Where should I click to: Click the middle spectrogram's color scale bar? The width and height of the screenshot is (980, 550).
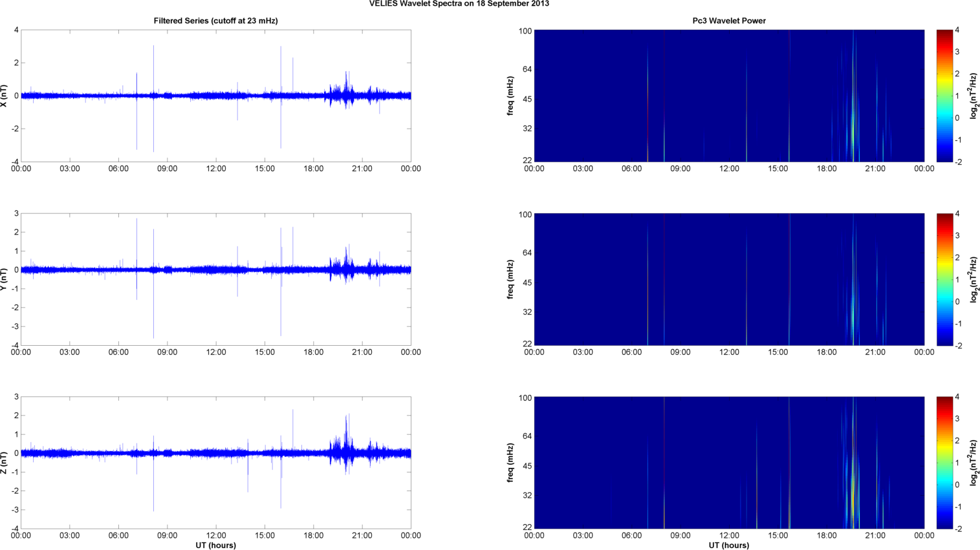click(x=944, y=279)
